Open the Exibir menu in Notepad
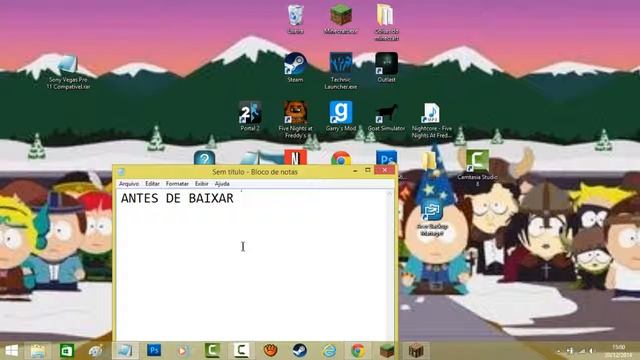The height and width of the screenshot is (360, 640). click(x=201, y=184)
